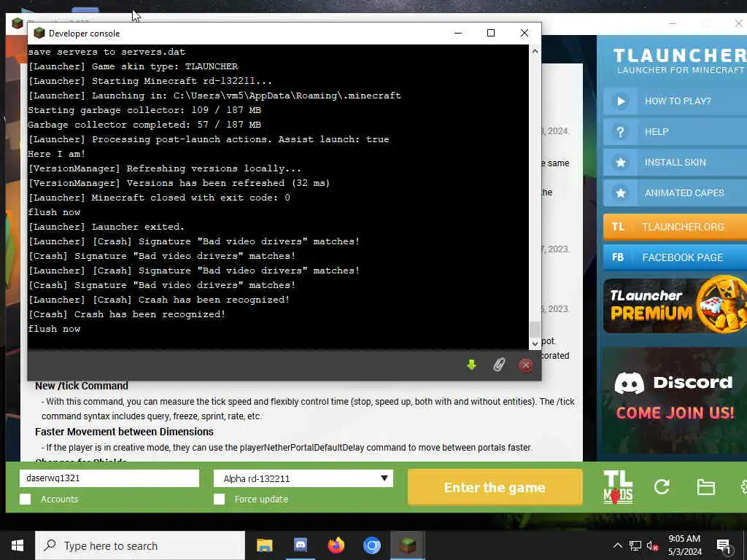Click "save servers to servers.dat" line
The height and width of the screenshot is (560, 747).
click(107, 52)
